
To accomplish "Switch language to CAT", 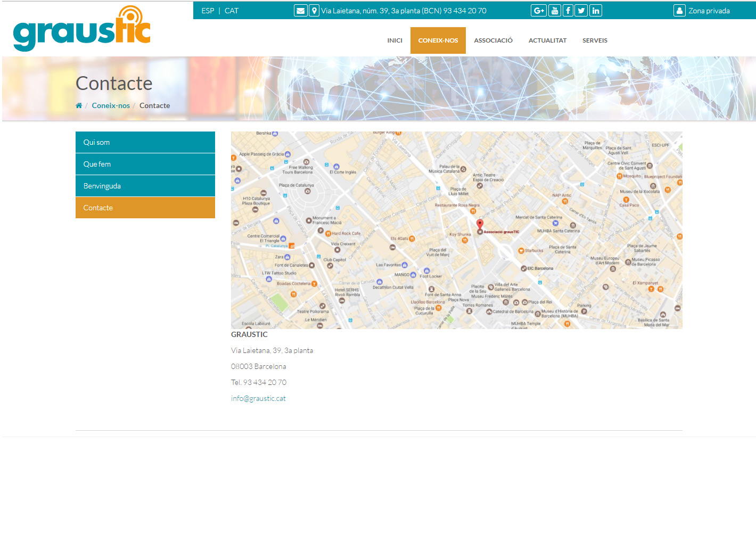I will coord(232,11).
